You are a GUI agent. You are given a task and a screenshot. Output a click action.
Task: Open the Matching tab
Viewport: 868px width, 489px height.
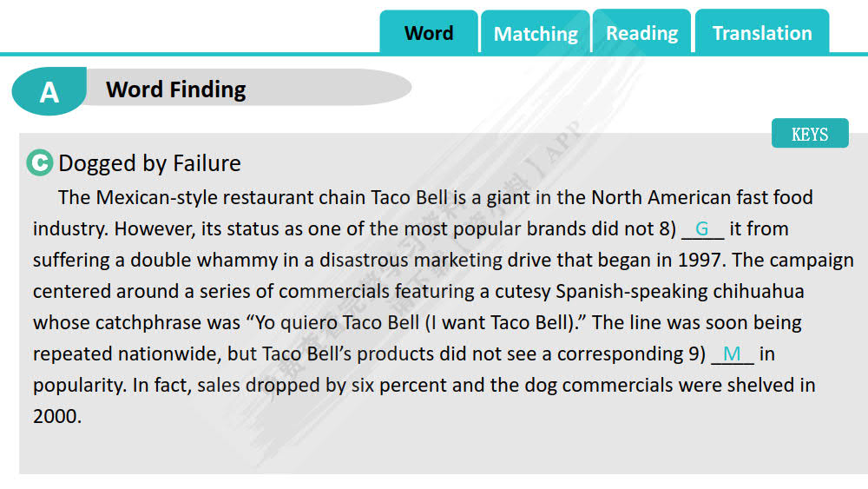pos(536,34)
